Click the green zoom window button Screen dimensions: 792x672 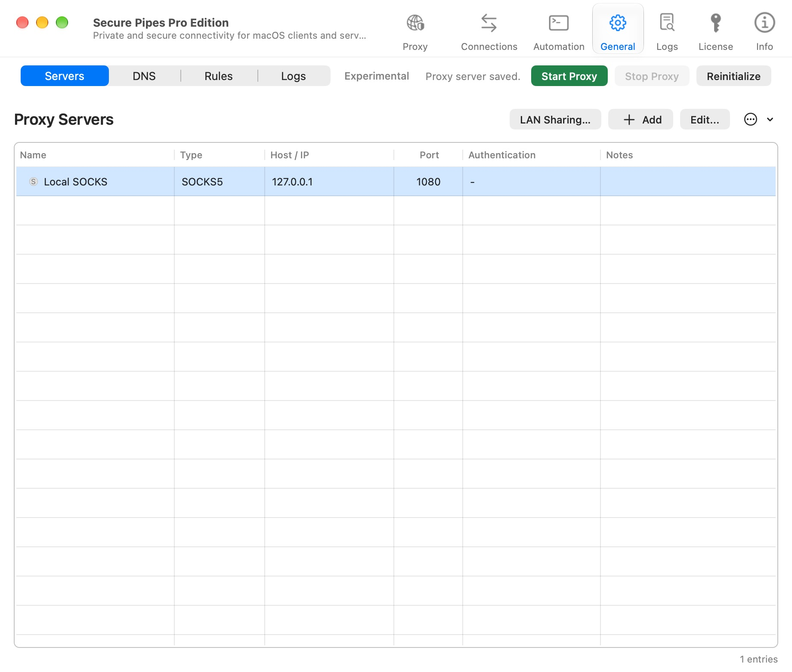62,22
